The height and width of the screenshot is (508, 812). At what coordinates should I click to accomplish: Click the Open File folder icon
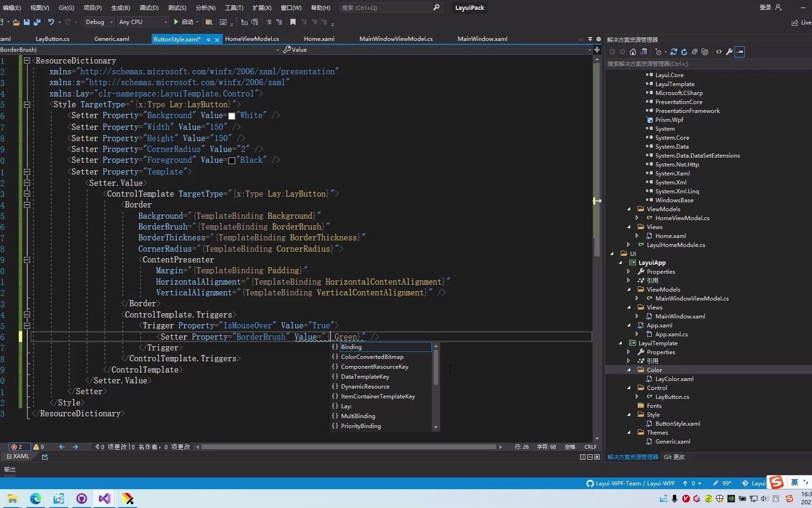tap(16, 22)
